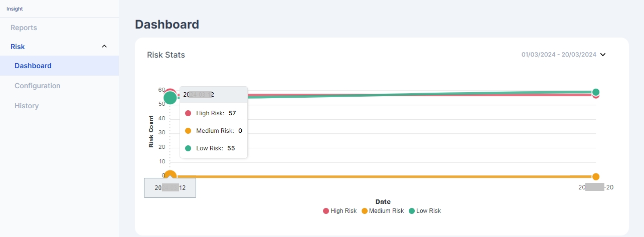The image size is (644, 237).
Task: Click the large orange Medium Risk point at left
Action: pyautogui.click(x=170, y=176)
